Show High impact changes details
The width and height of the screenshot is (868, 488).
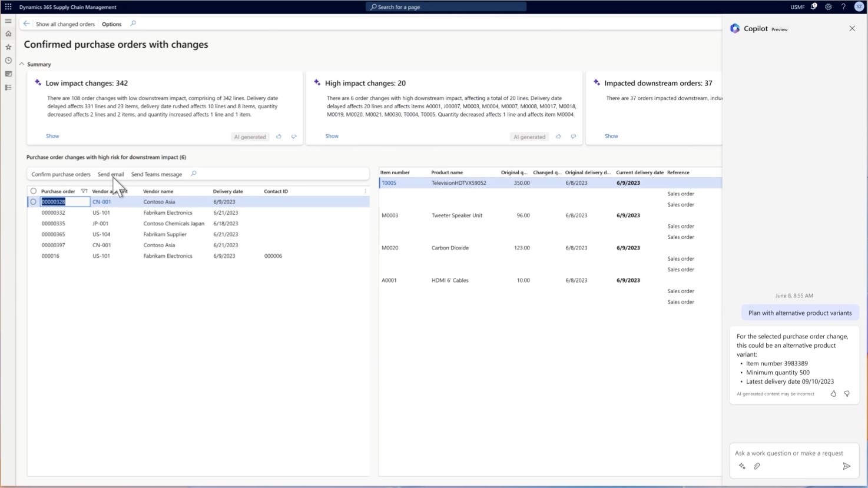[x=332, y=136]
